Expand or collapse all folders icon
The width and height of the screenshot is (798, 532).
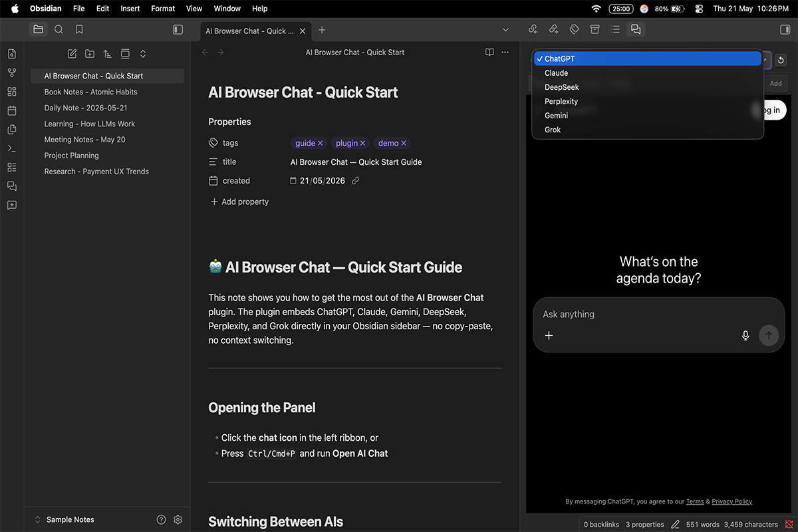point(142,54)
